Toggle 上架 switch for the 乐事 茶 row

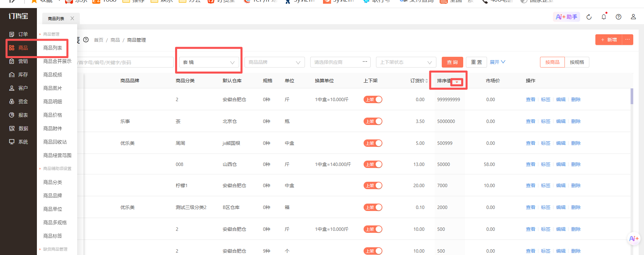[x=373, y=121]
